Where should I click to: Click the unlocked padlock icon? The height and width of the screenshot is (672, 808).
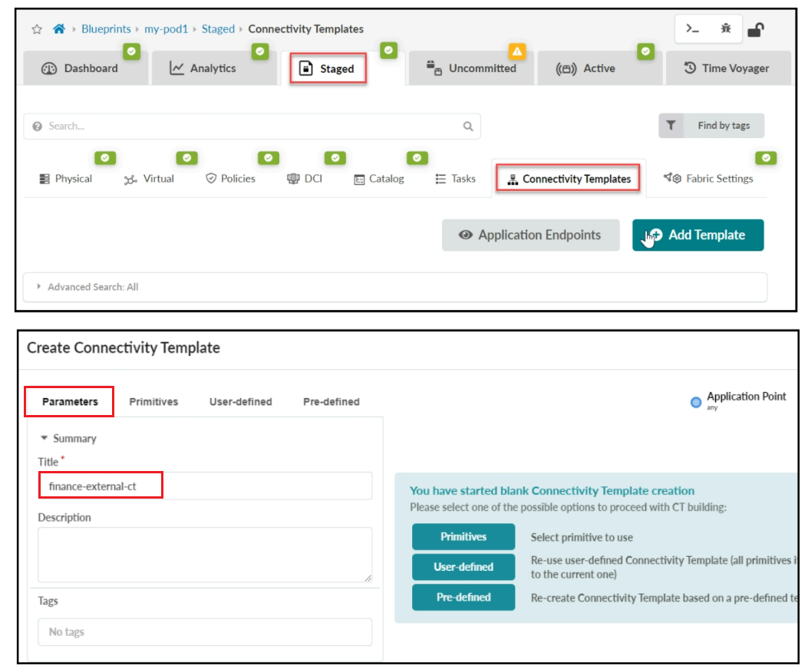click(x=756, y=30)
